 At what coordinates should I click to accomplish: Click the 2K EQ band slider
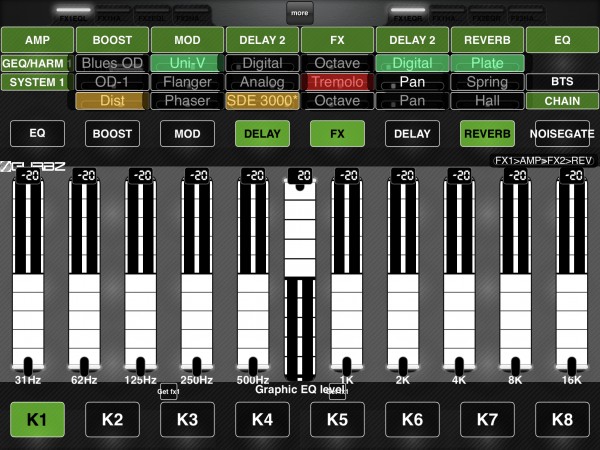click(403, 273)
